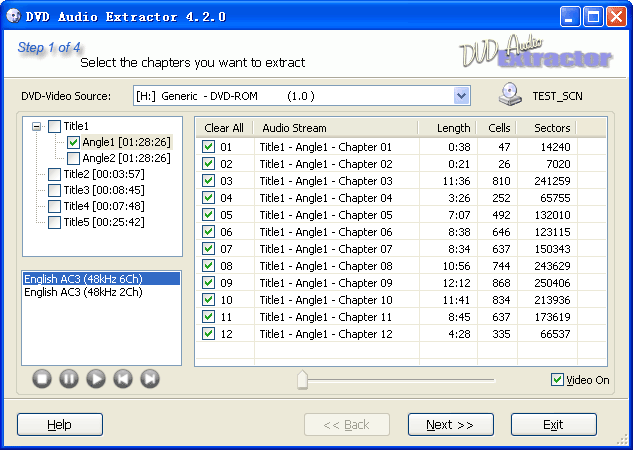Maximize the DVD Audio Extractor window
Image resolution: width=633 pixels, height=450 pixels.
tap(593, 17)
